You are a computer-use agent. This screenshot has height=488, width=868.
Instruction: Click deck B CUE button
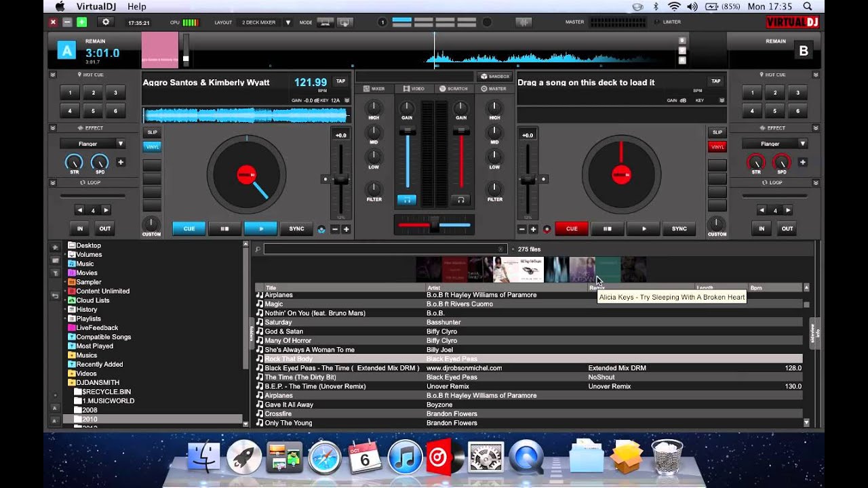[572, 229]
